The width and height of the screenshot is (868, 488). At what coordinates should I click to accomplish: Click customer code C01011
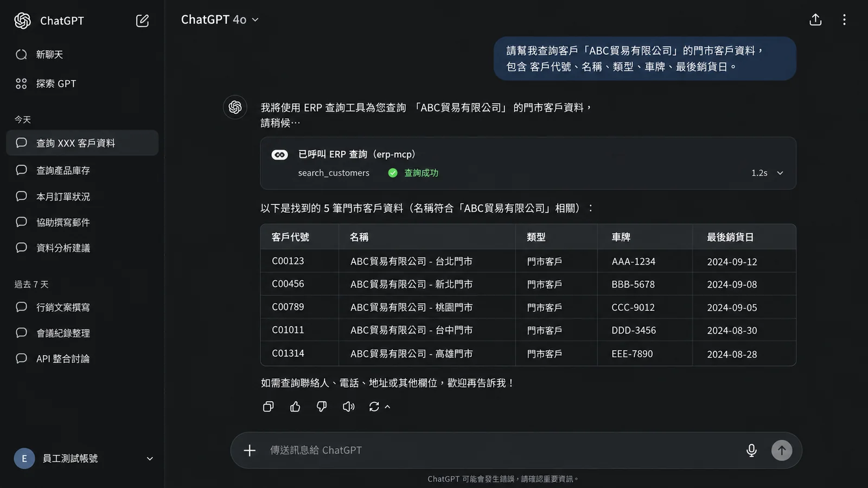(288, 330)
